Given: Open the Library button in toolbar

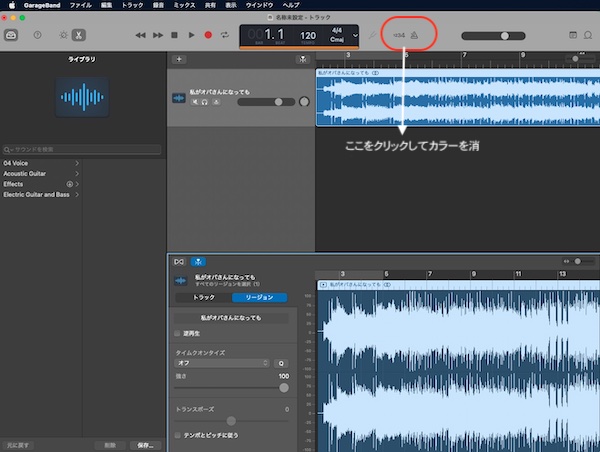Looking at the screenshot, I should click(x=11, y=35).
